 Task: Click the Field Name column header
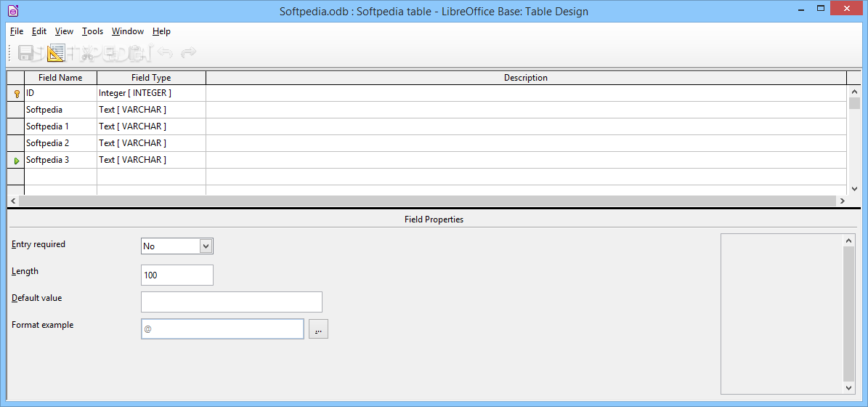(x=60, y=78)
